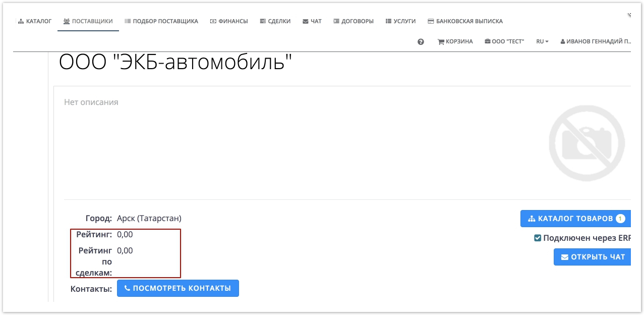The height and width of the screenshot is (315, 644).
Task: Open БАНКОВСКАЯ ВЫПИСКА
Action: click(465, 21)
